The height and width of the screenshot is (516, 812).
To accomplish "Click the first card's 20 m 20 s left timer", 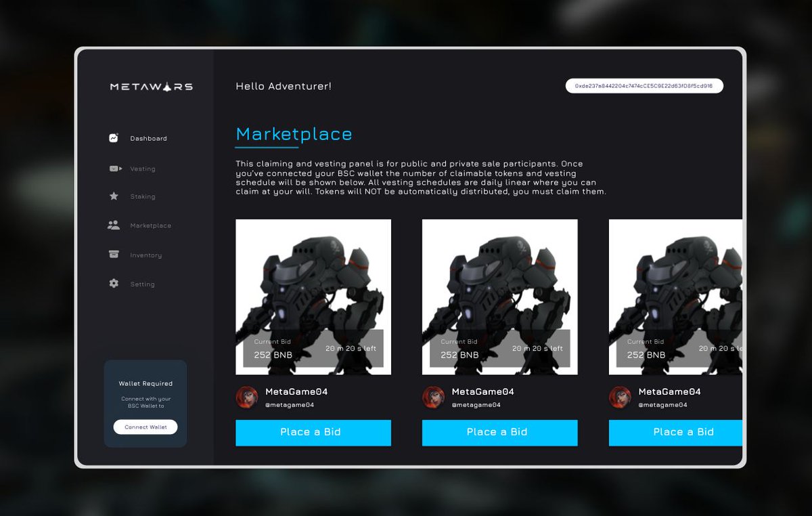I will coord(351,348).
